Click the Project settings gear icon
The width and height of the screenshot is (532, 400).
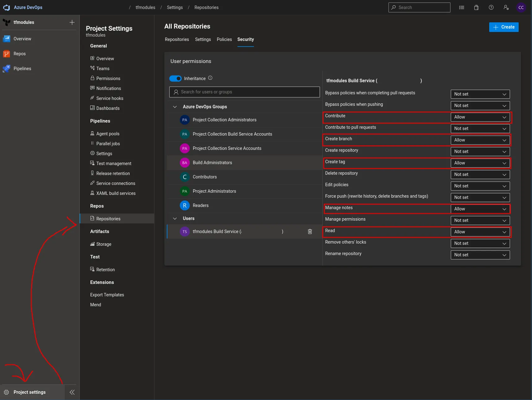pos(7,392)
